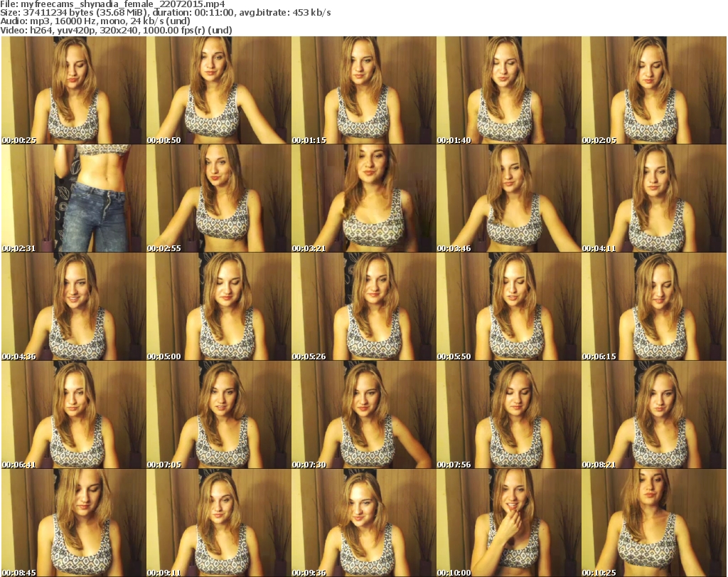Click the Audio line reading 'mp3, 16000 Hz'
728x577 pixels.
click(95, 21)
